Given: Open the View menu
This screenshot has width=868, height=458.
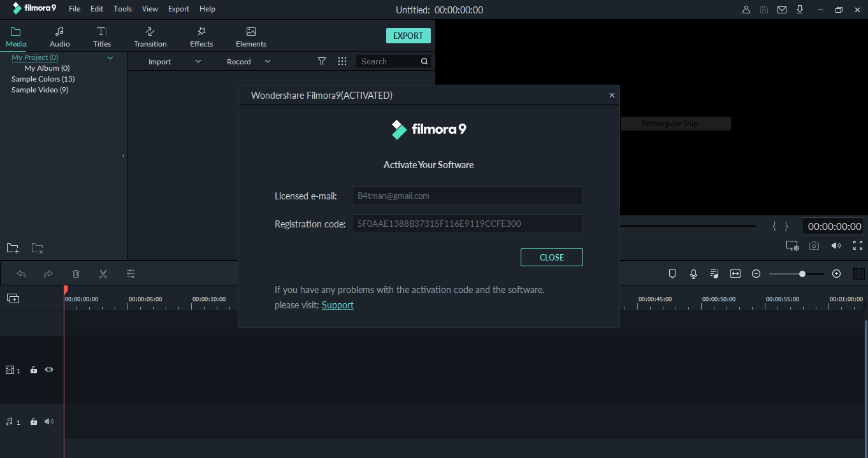Looking at the screenshot, I should coord(150,9).
